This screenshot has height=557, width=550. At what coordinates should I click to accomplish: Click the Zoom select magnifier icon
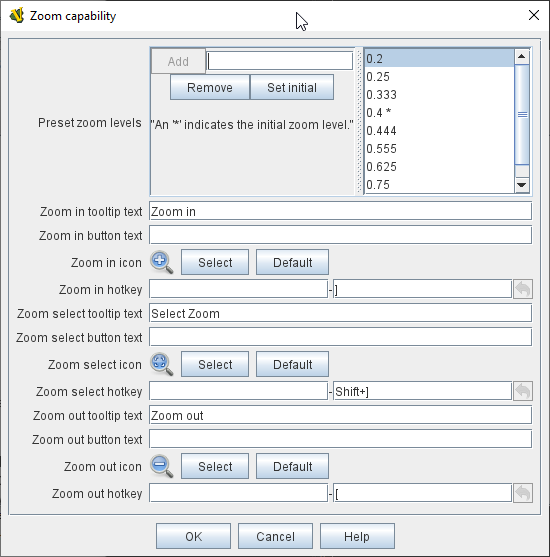coord(162,364)
